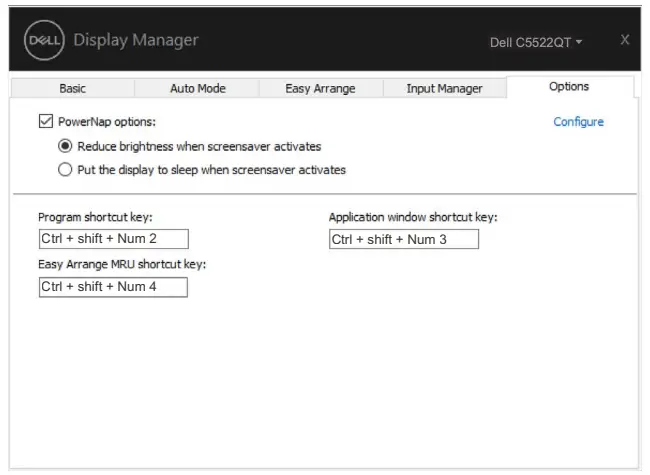The image size is (650, 475).
Task: Uncheck the PowerNap options checkbox
Action: (x=45, y=122)
